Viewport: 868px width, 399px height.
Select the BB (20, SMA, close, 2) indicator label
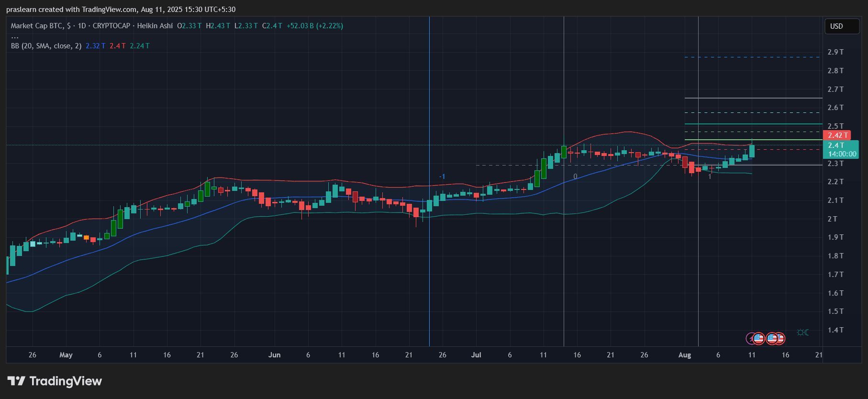[46, 46]
